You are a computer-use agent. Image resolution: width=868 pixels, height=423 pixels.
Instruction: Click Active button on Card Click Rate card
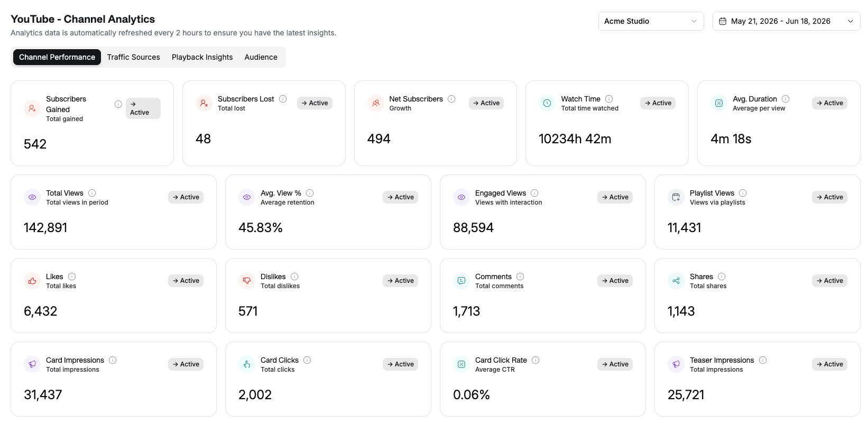(615, 364)
